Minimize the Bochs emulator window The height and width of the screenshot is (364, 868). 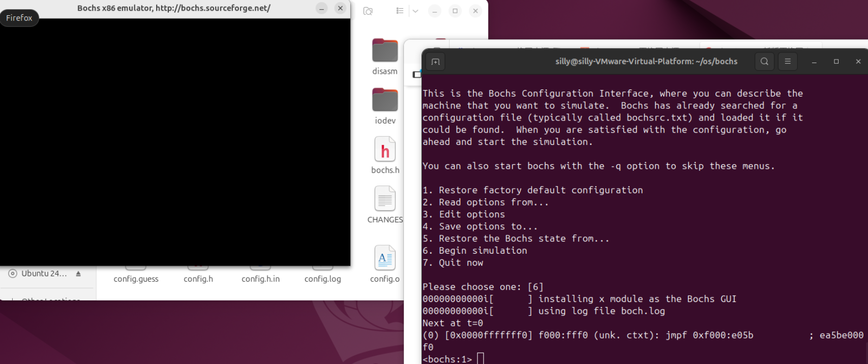click(321, 8)
